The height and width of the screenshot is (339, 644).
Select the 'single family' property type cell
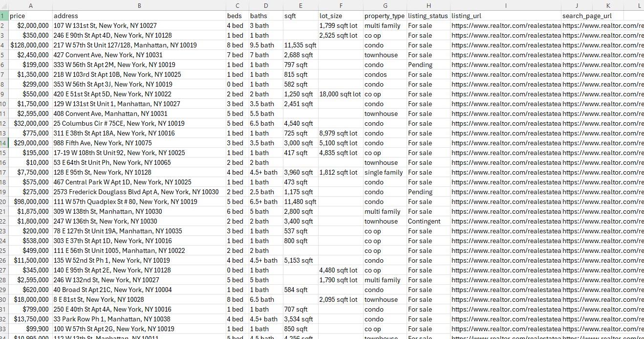[385, 172]
